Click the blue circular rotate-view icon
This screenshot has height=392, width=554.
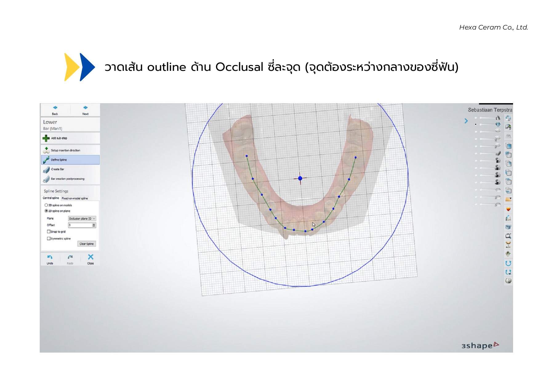coord(508,118)
